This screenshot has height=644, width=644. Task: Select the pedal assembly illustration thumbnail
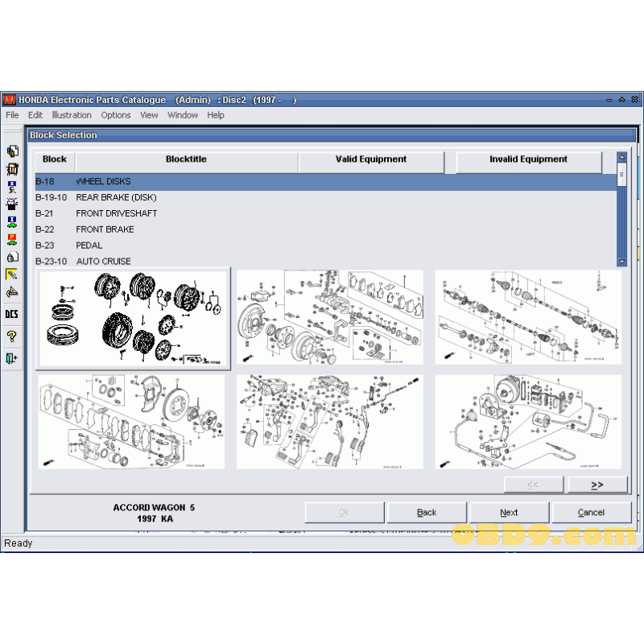(x=330, y=421)
